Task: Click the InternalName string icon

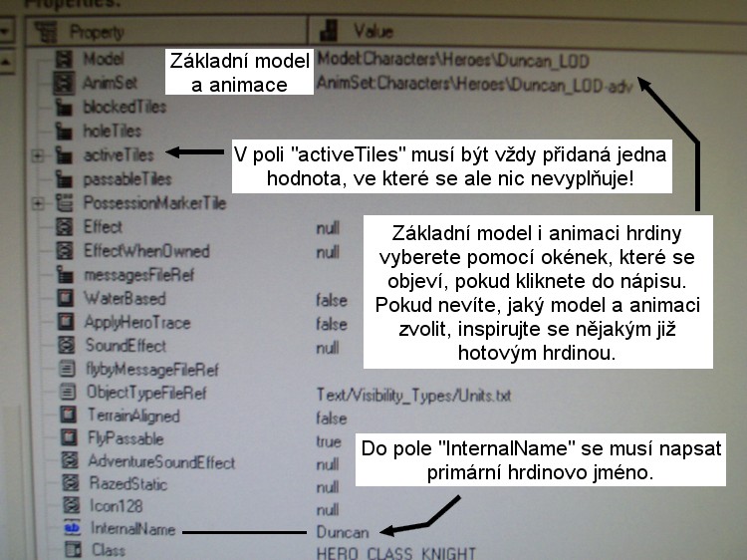Action: pyautogui.click(x=72, y=528)
